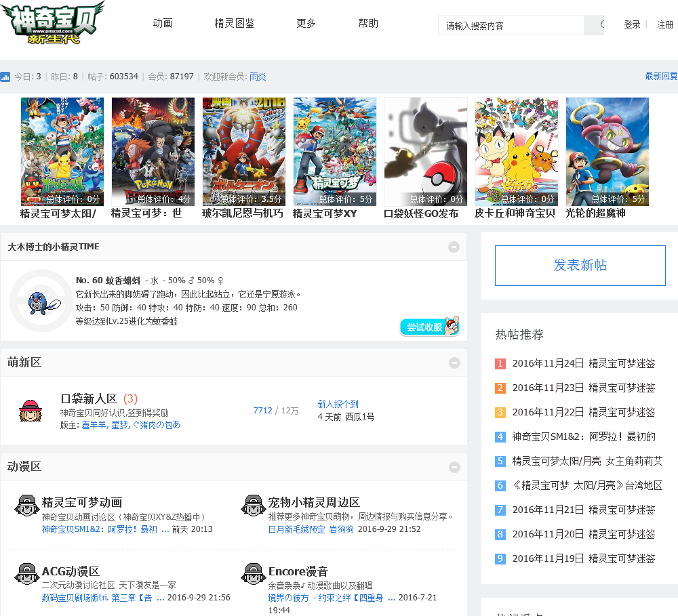Image resolution: width=678 pixels, height=616 pixels.
Task: Open the 光轮的超魔神 poster thumbnail
Action: tap(607, 151)
